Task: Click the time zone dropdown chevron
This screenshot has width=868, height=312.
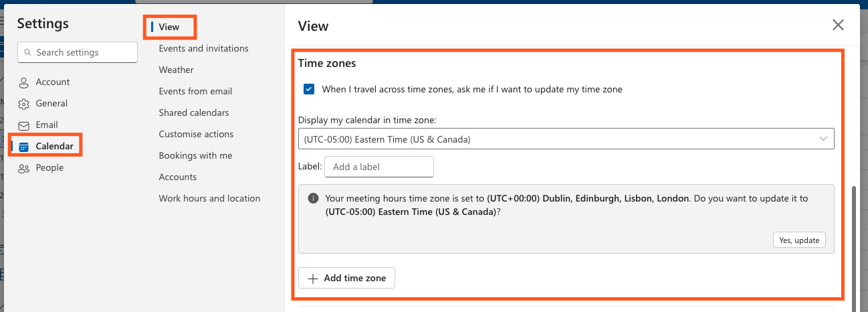Action: [823, 139]
